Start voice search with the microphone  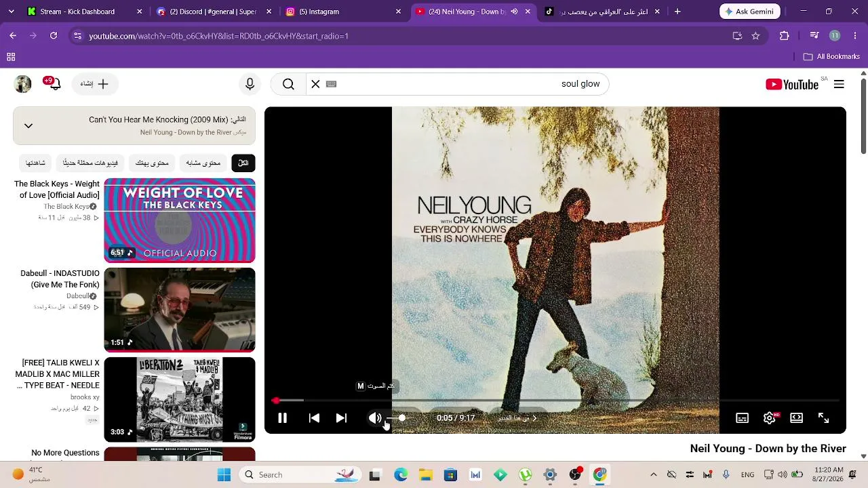[250, 84]
